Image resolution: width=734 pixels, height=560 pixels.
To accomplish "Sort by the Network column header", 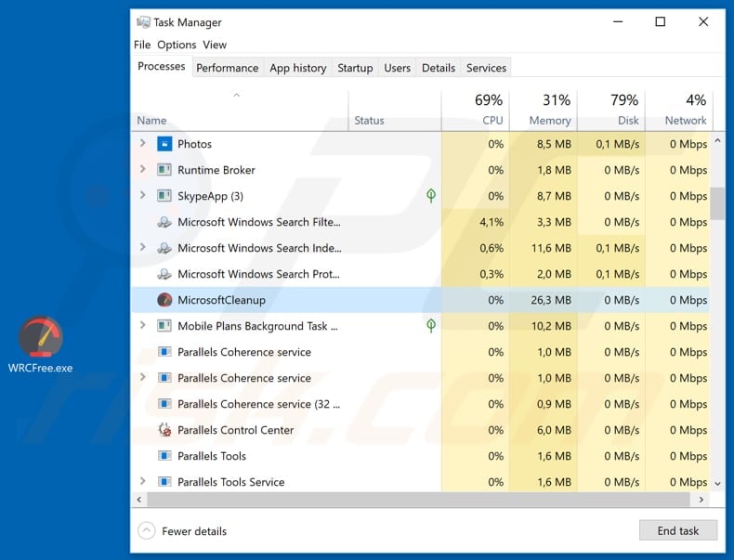I will click(x=679, y=111).
